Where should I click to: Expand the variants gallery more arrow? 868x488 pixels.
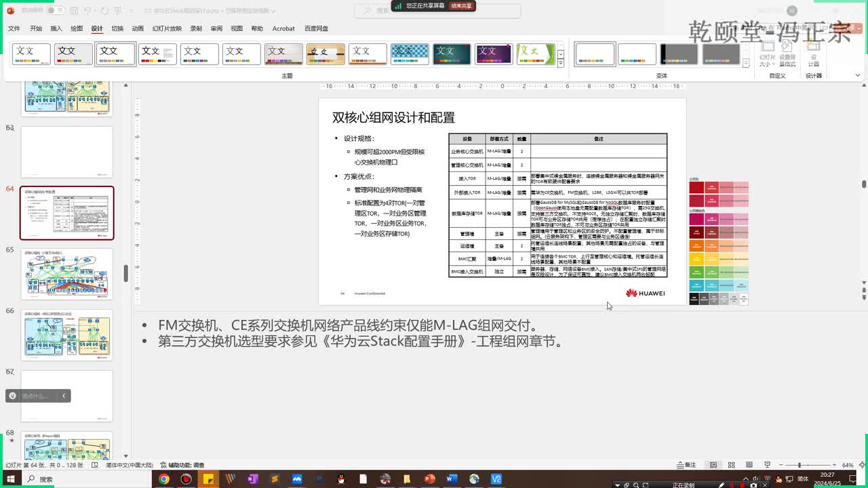(746, 62)
